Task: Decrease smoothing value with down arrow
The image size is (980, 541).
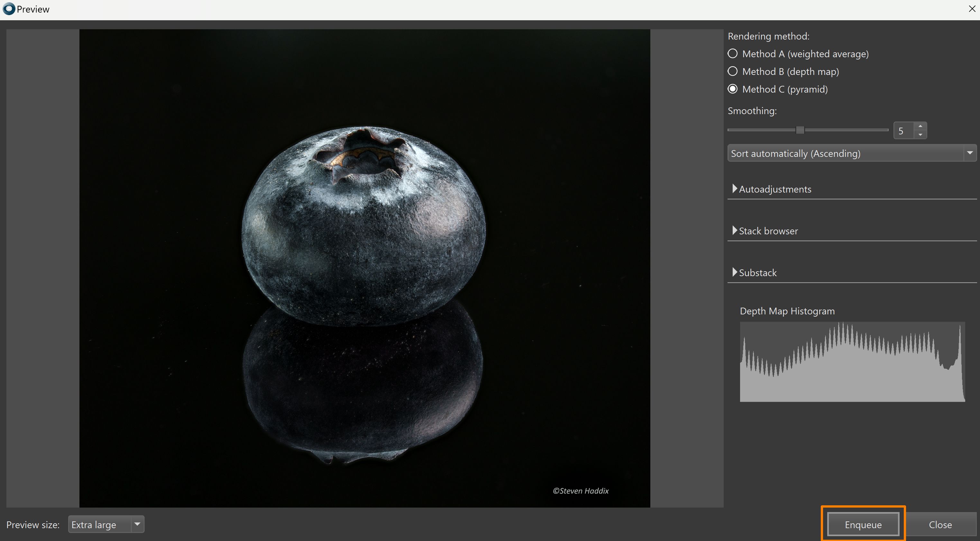Action: [x=920, y=135]
